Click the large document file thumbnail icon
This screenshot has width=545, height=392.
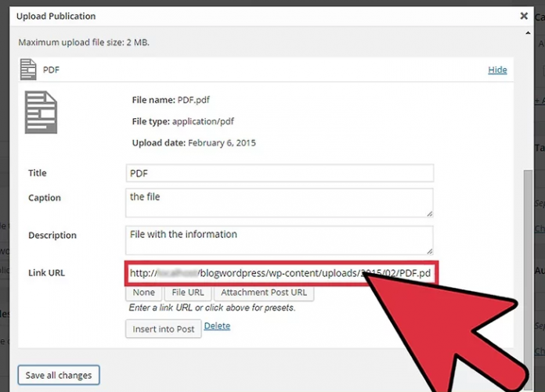coord(41,112)
